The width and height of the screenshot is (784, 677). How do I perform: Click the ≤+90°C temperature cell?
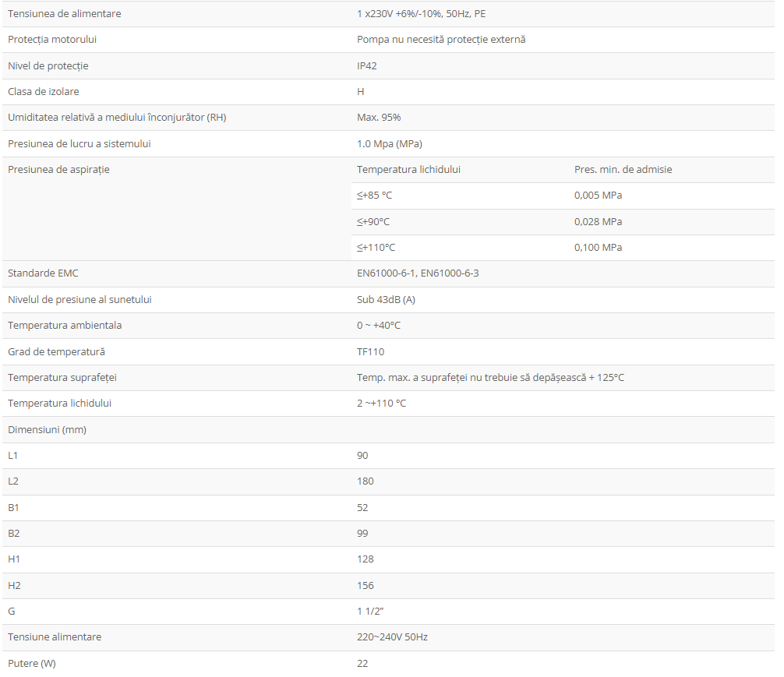[373, 222]
